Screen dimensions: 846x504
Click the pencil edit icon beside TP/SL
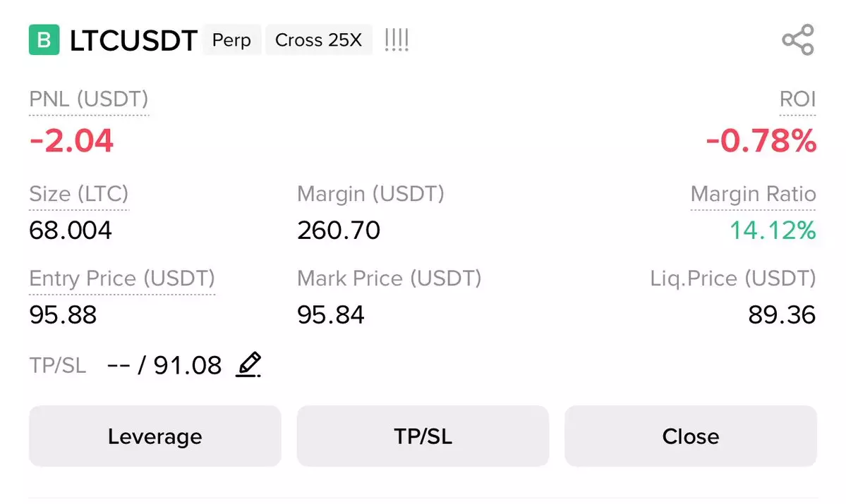coord(248,365)
